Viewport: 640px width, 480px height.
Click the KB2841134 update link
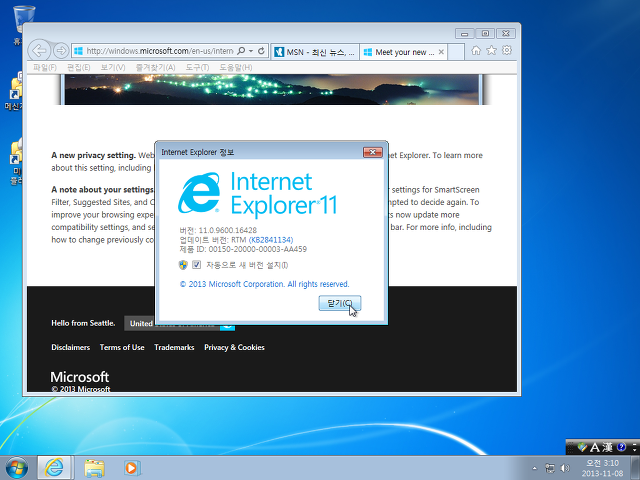coord(271,240)
